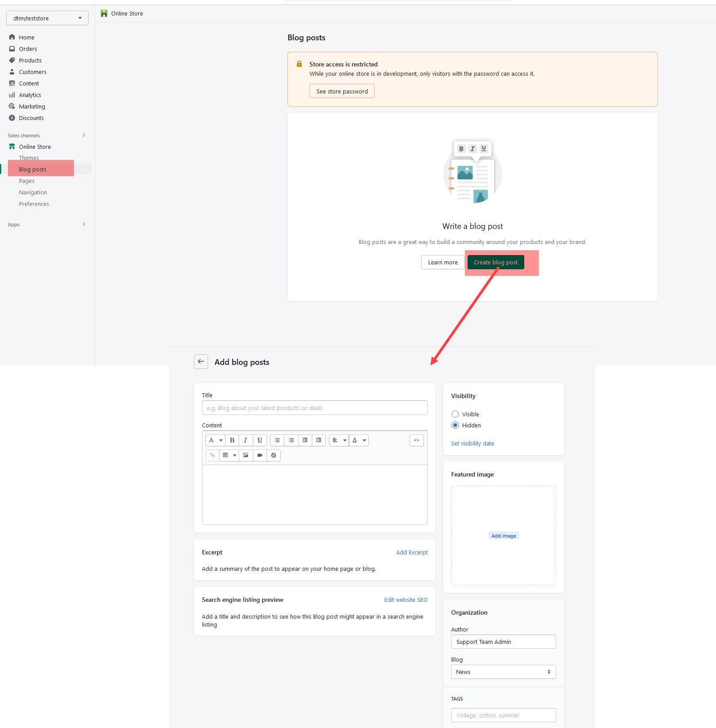This screenshot has height=728, width=716.
Task: Insert a link in the content editor
Action: pyautogui.click(x=212, y=455)
